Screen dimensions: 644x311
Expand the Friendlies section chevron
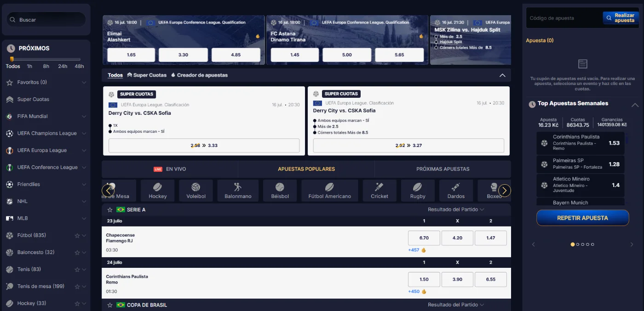point(84,185)
